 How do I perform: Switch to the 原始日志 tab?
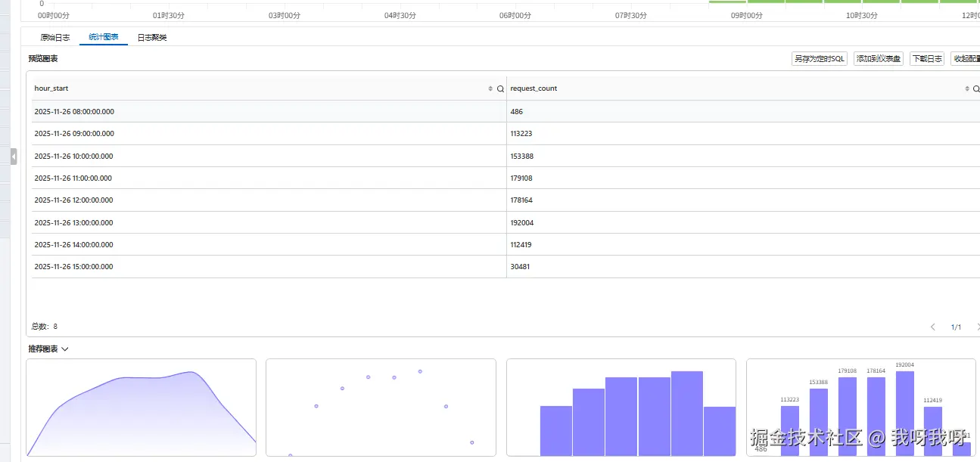coord(55,37)
